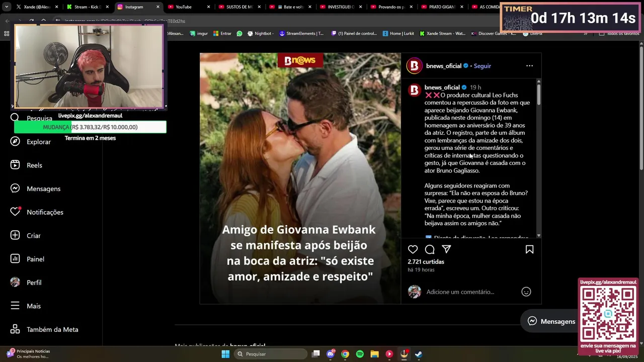644x362 pixels.
Task: Open Principais Notícias widget
Action: click(x=29, y=354)
